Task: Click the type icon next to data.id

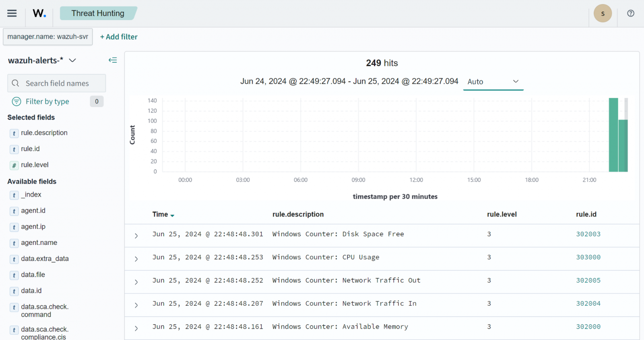Action: pos(14,291)
